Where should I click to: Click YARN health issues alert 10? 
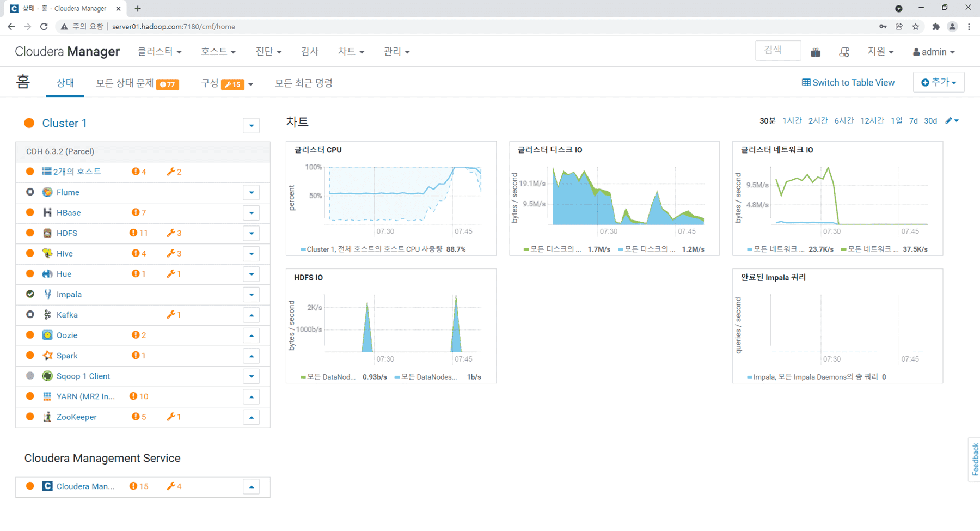click(x=139, y=396)
